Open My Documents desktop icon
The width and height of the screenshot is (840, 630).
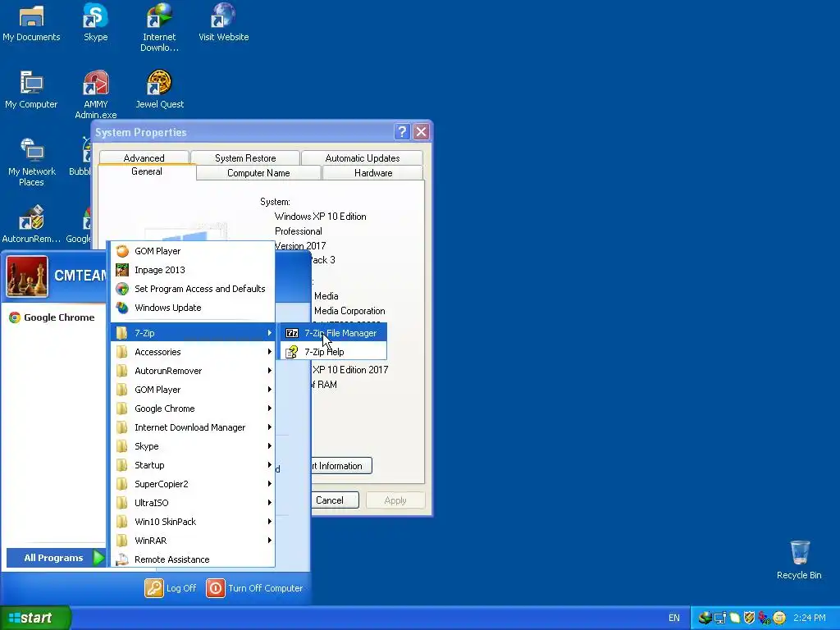31,24
